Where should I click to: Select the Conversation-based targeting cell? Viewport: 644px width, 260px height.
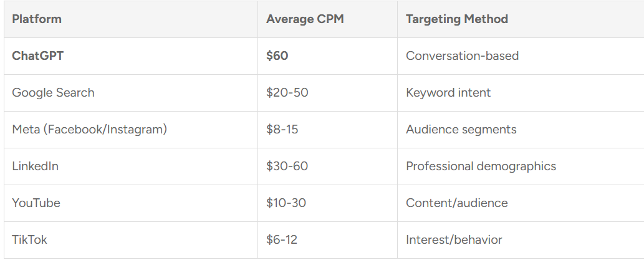(x=462, y=56)
